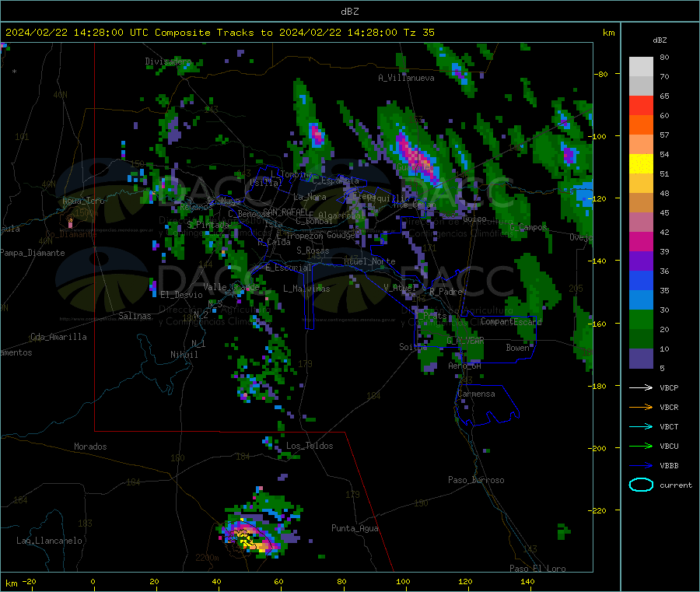Viewport: 700px width, 592px height.
Task: Click the Paso_El_Loro map label
Action: click(x=537, y=569)
